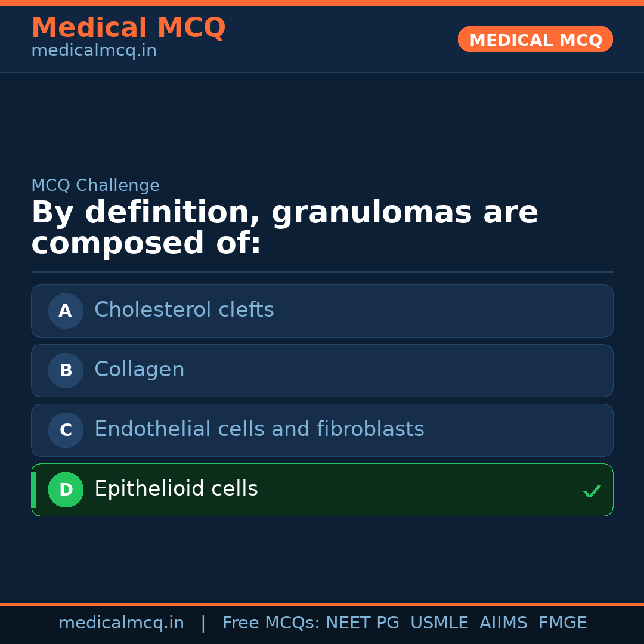Click 'FMGE' in the footer
This screenshot has height=644, width=644.
(562, 623)
